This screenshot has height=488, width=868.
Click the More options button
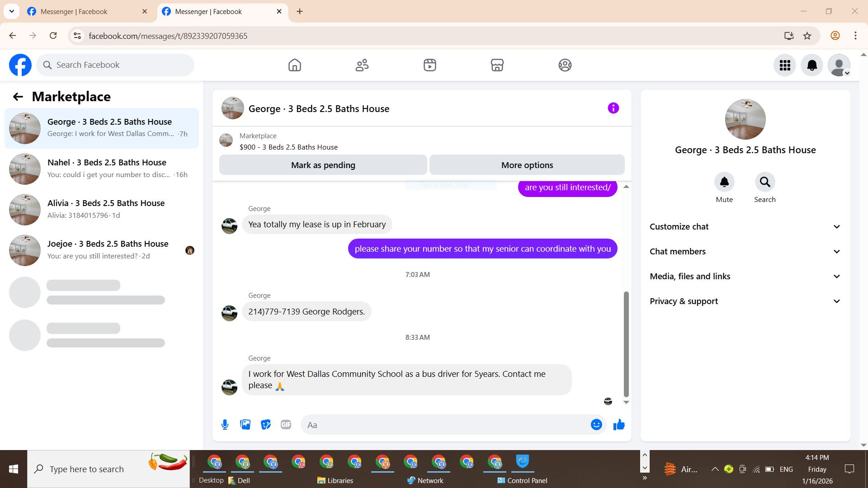527,165
